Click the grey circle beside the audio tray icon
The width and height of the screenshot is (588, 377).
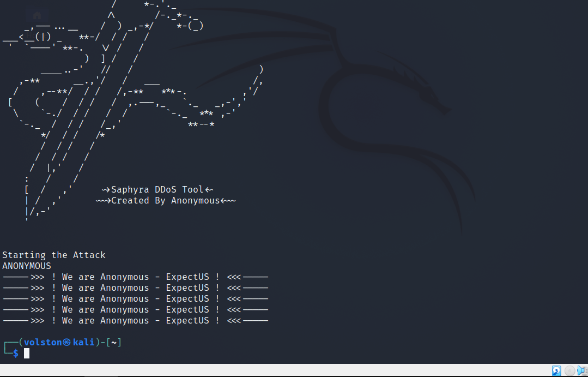pos(569,370)
